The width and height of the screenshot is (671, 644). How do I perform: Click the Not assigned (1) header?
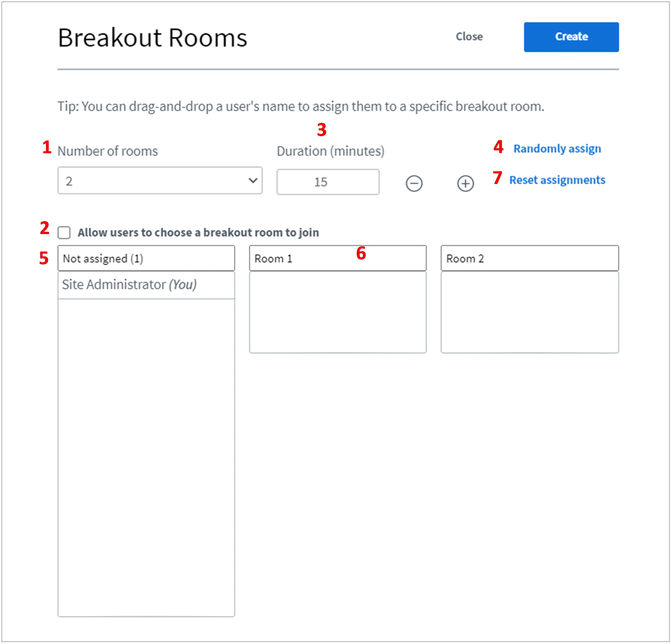click(146, 258)
